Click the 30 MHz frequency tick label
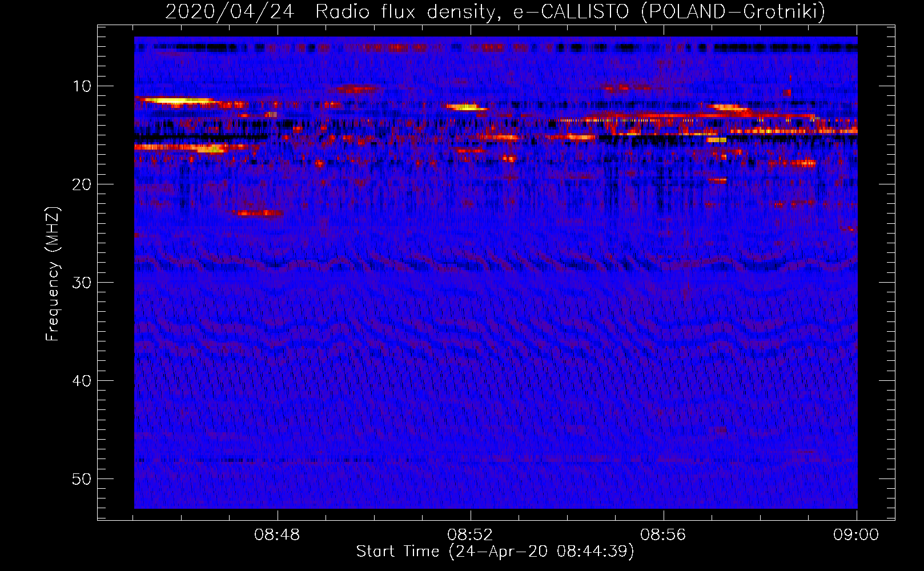This screenshot has height=571, width=924. click(82, 283)
